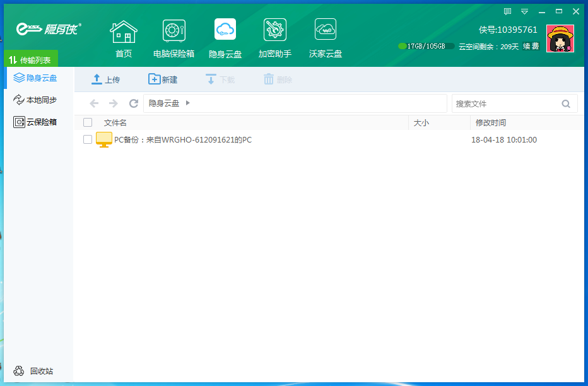Click the 删除 delete button
Screen dimensions: 588x386
click(278, 79)
